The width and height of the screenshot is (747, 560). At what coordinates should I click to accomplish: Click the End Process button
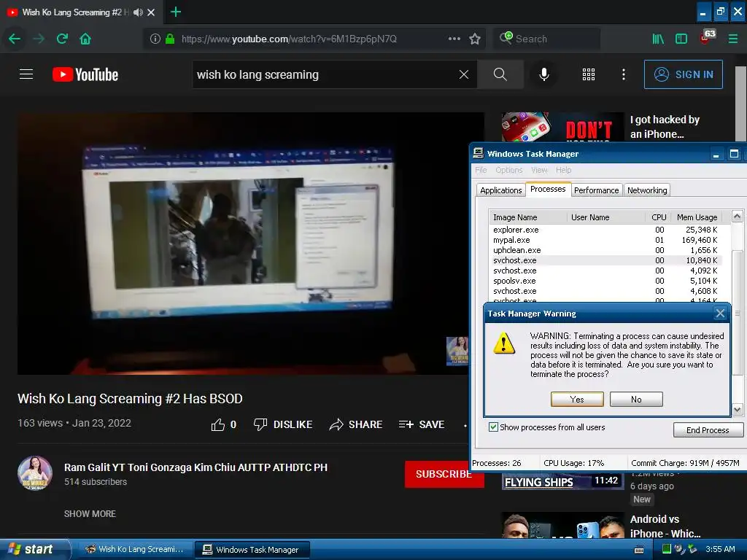pyautogui.click(x=708, y=430)
